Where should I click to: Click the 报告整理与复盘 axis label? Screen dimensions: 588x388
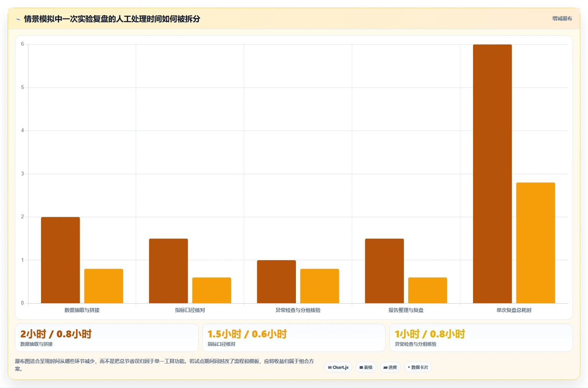pos(406,310)
